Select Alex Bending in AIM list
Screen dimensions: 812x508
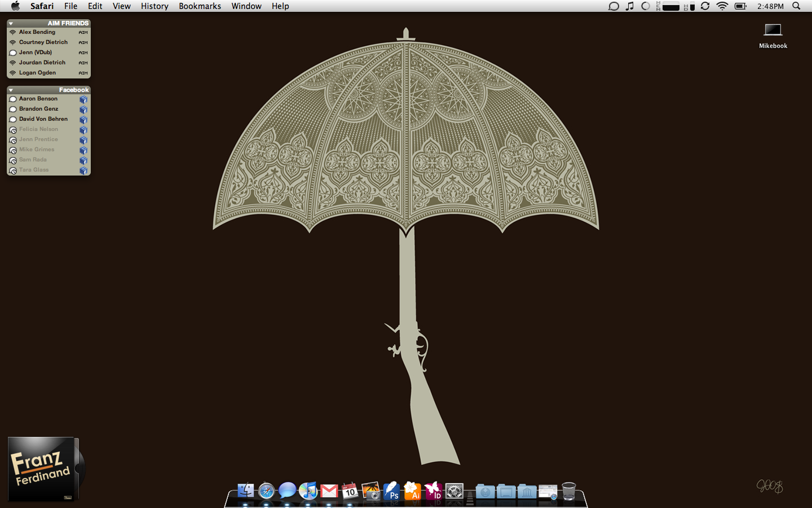point(48,32)
